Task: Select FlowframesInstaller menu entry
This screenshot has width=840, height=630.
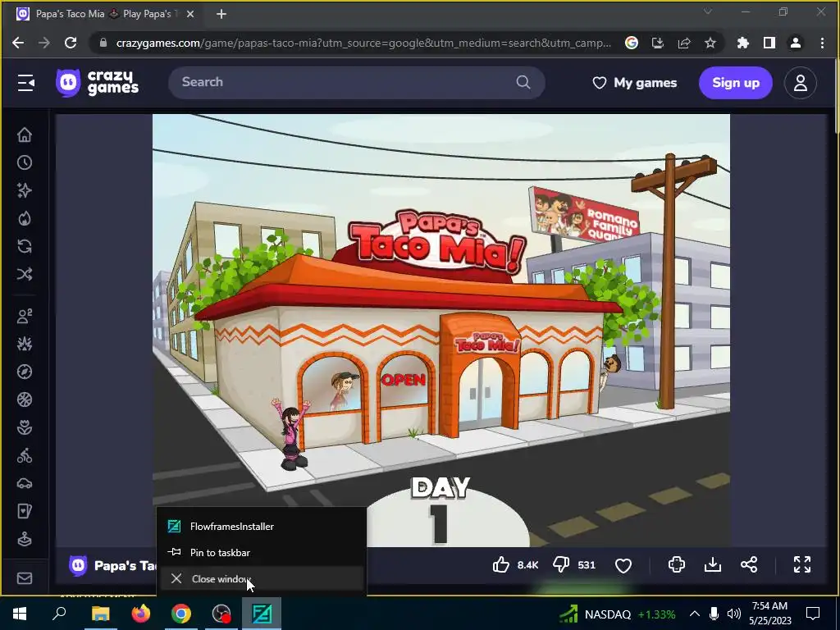Action: click(x=262, y=526)
